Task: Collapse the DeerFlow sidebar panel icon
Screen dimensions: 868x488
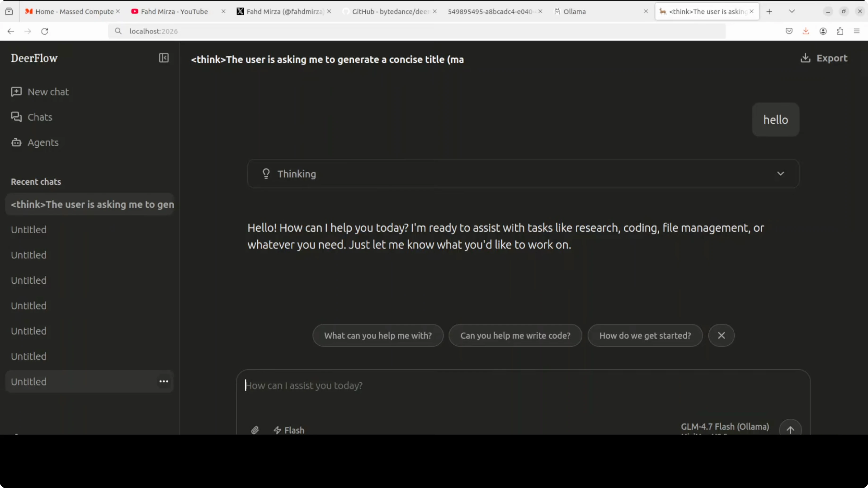Action: 164,58
